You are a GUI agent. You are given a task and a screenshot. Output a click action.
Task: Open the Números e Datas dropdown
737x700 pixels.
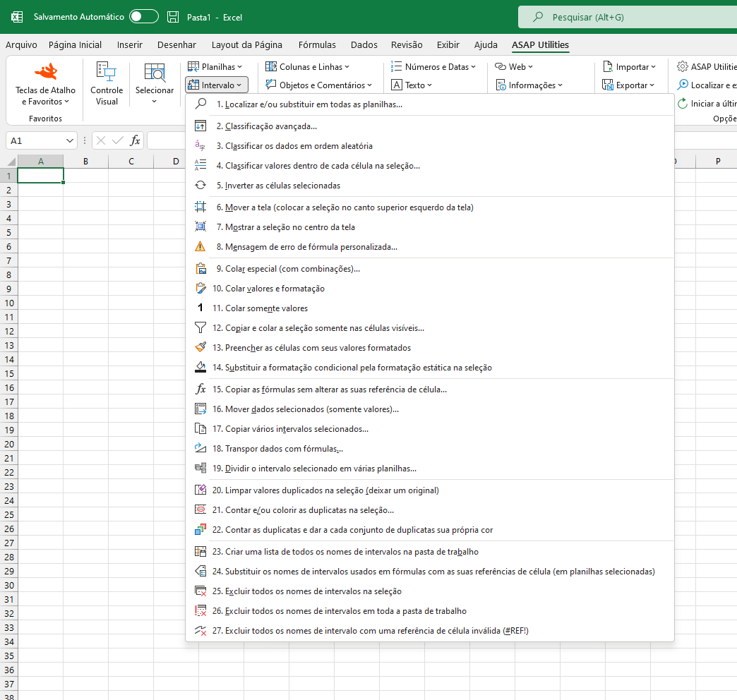433,67
